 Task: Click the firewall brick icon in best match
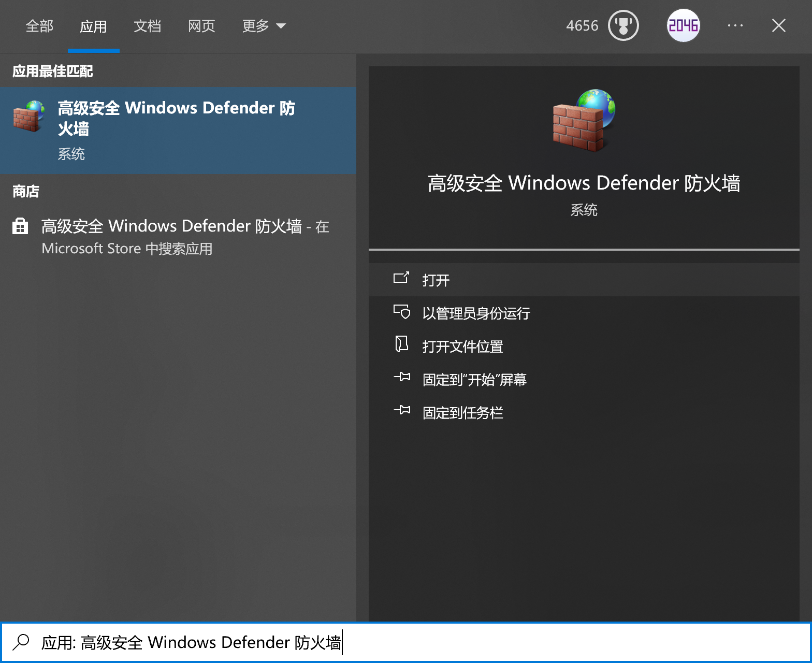(28, 117)
